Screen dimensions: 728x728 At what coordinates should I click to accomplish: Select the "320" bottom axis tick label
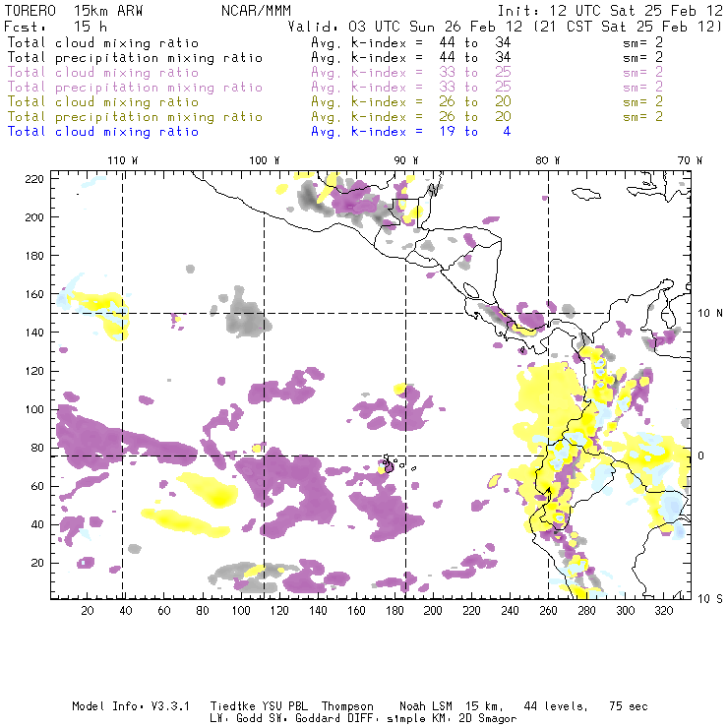(x=663, y=611)
